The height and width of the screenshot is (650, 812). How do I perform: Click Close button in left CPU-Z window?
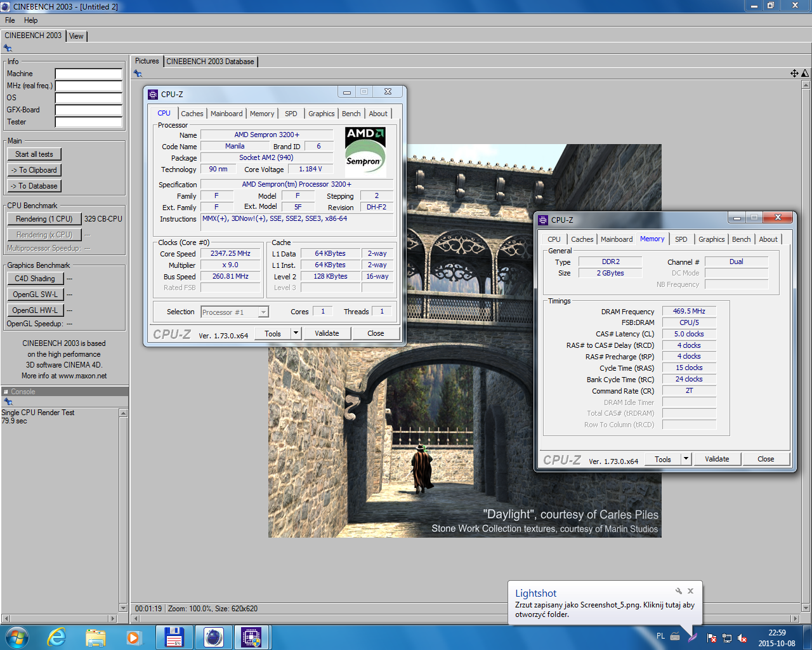click(x=376, y=333)
